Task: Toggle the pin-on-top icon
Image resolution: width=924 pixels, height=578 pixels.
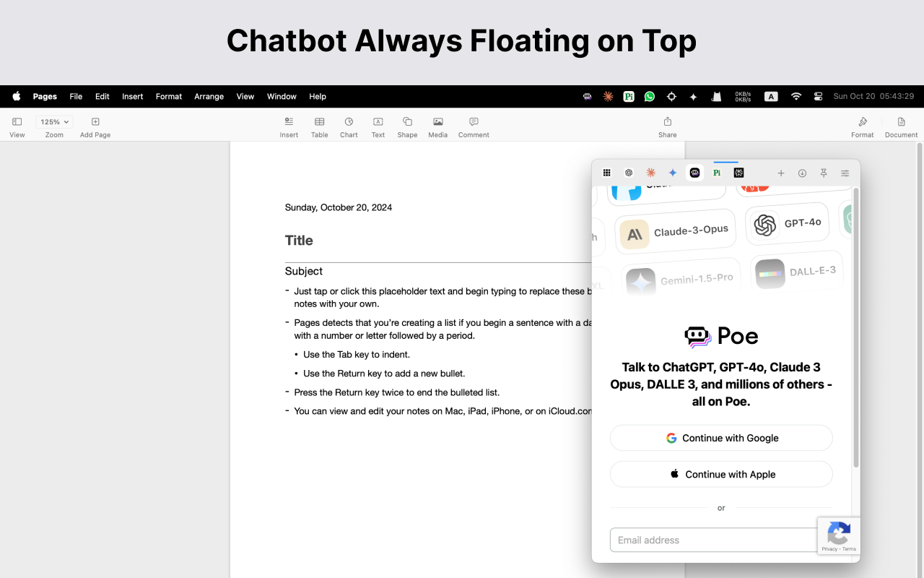Action: (824, 173)
